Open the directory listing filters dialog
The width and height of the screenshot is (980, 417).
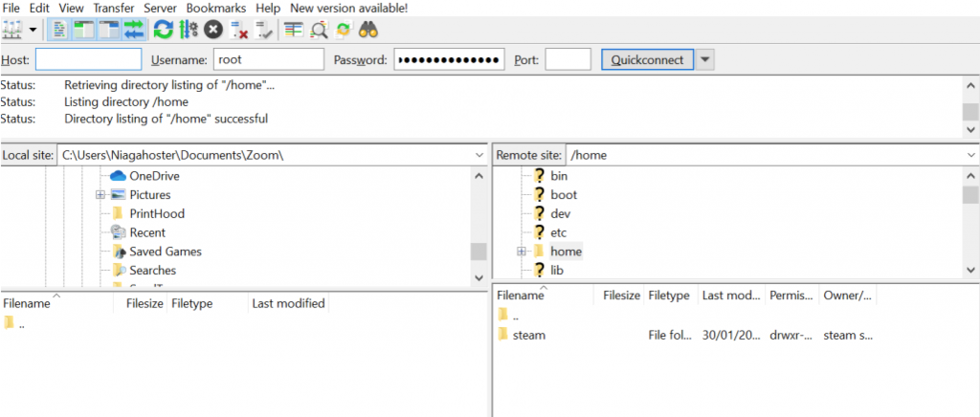pos(293,30)
